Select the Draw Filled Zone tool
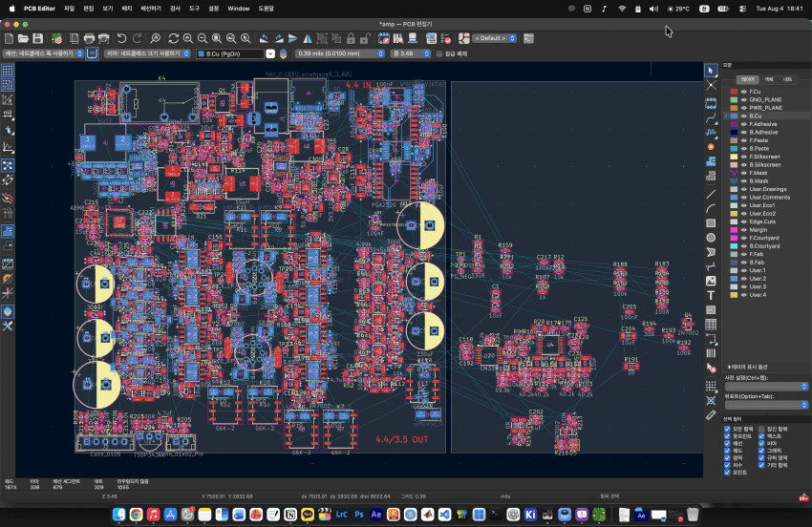 pyautogui.click(x=711, y=161)
